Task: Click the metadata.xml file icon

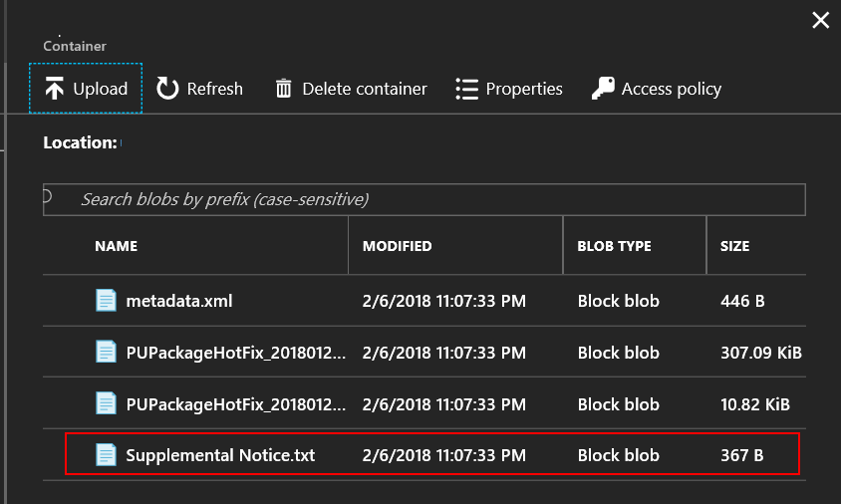Action: pos(106,300)
